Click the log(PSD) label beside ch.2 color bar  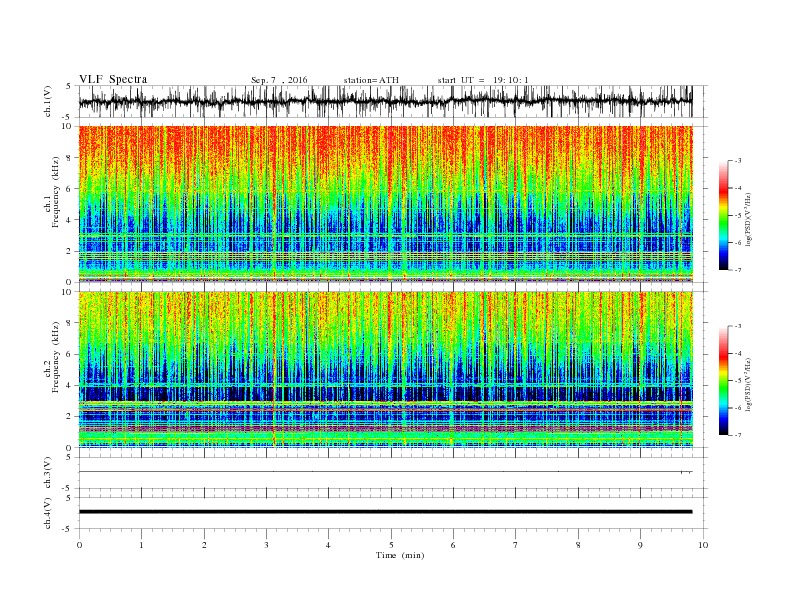point(748,384)
